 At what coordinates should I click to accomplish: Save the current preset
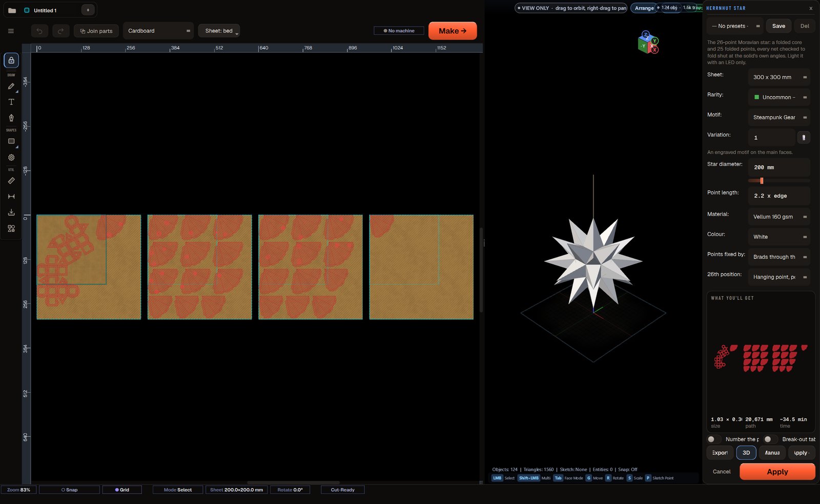tap(778, 26)
